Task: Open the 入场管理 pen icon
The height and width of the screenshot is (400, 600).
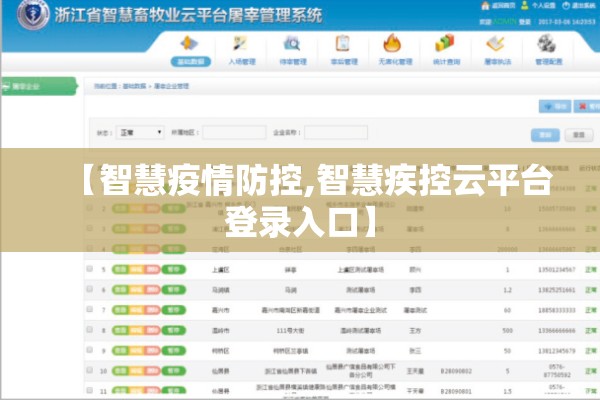Action: (x=241, y=43)
